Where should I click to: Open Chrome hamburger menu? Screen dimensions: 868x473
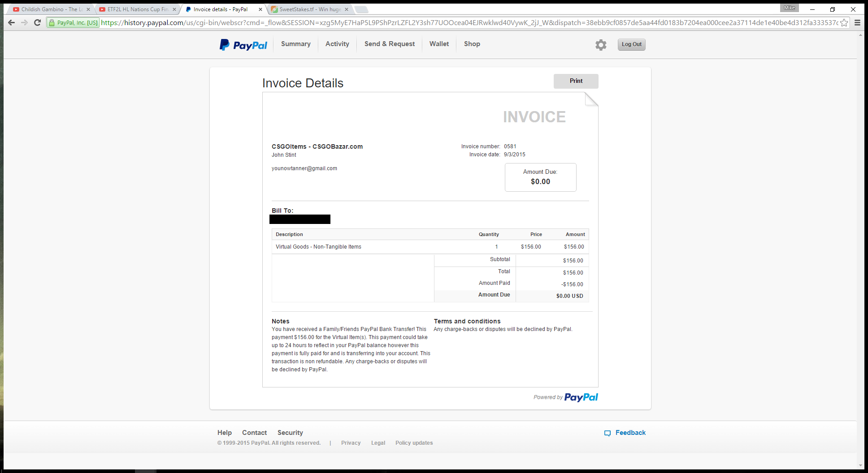[857, 23]
